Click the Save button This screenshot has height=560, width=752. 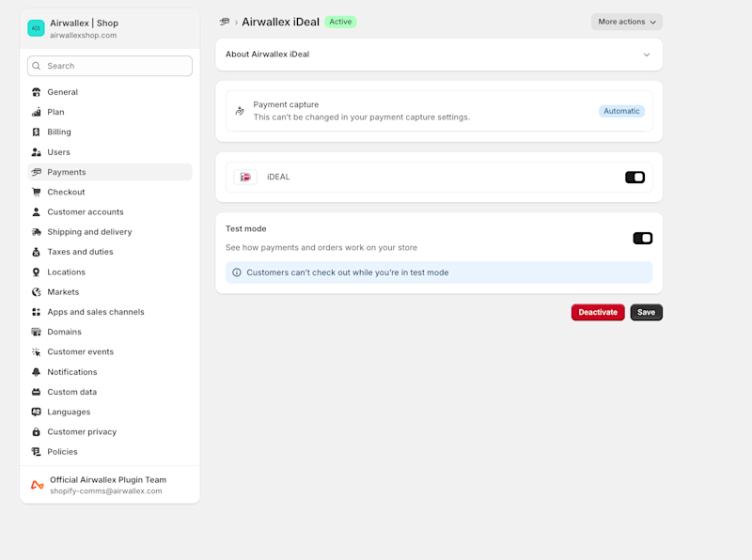pos(646,312)
